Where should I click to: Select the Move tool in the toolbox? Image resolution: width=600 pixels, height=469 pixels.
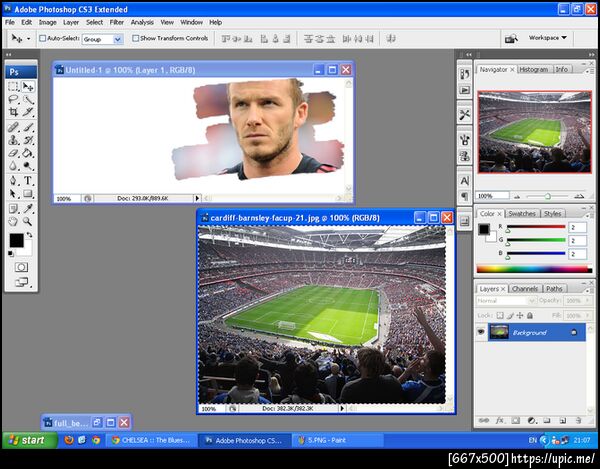point(28,87)
